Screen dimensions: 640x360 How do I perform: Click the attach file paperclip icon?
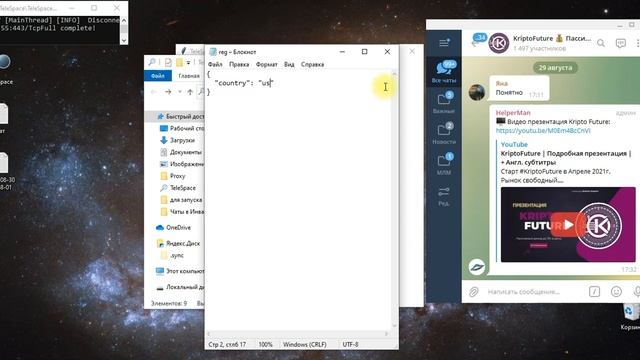tap(473, 291)
